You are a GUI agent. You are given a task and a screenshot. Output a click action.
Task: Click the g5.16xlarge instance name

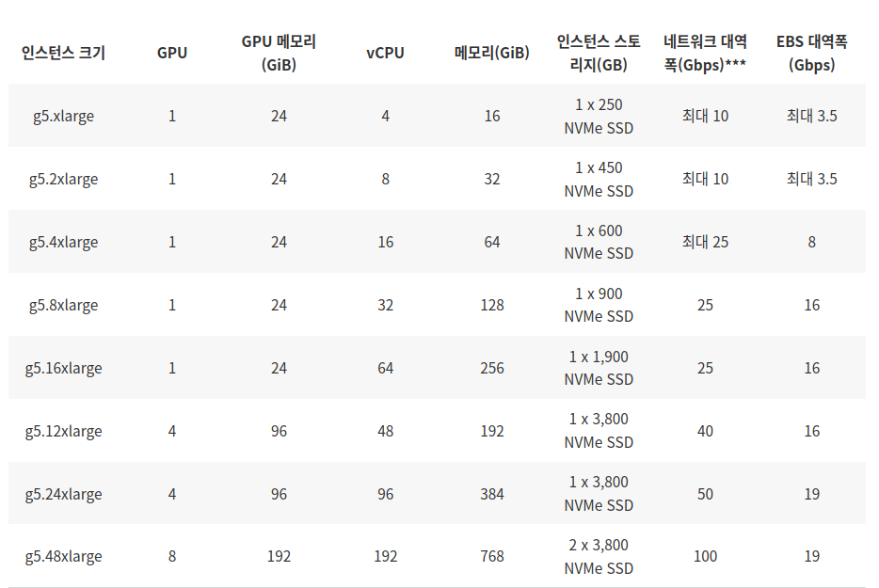coord(63,368)
